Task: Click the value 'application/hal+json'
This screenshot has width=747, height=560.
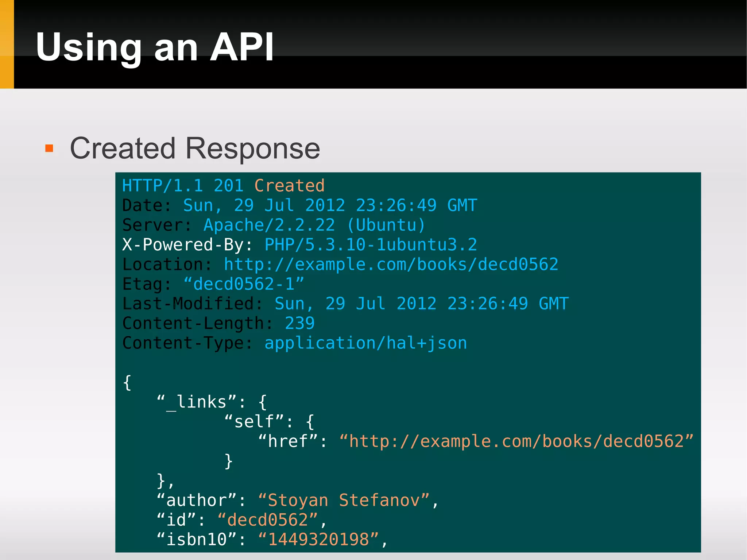Action: pos(365,343)
